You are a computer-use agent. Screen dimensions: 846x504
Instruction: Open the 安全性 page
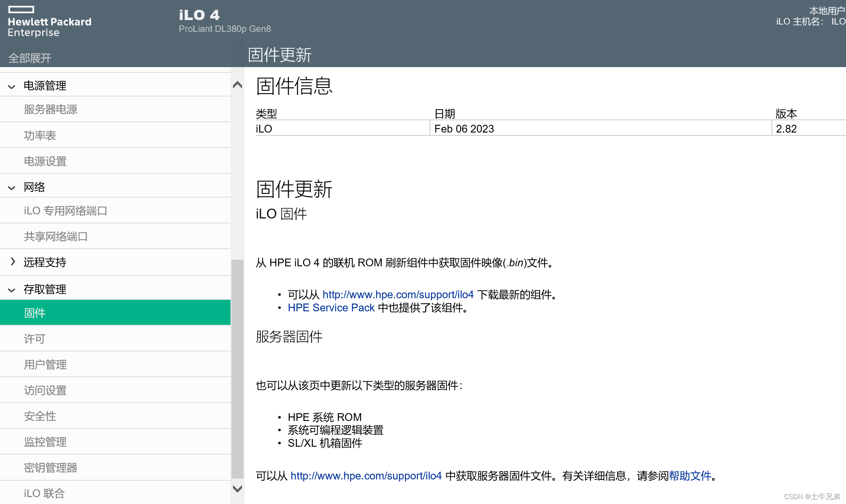(40, 416)
